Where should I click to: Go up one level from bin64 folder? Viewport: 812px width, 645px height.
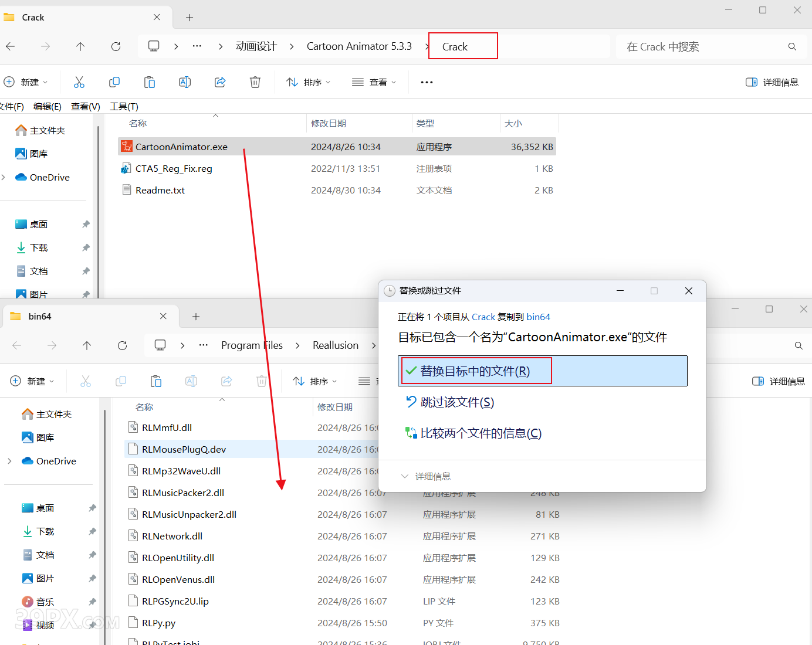pyautogui.click(x=87, y=345)
